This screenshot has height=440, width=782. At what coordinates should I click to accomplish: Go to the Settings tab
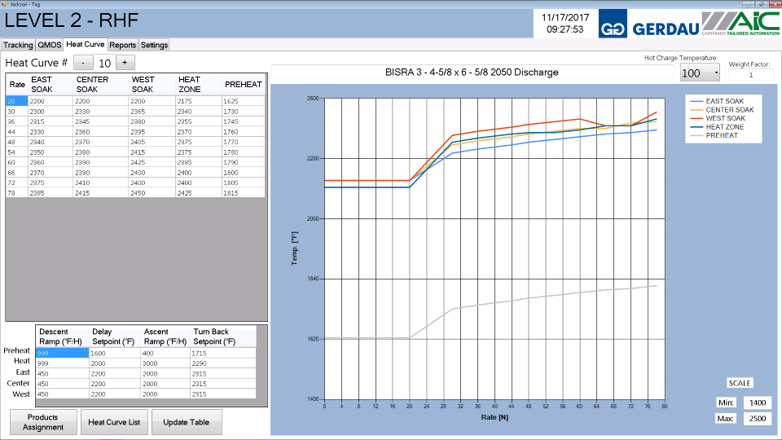[154, 45]
